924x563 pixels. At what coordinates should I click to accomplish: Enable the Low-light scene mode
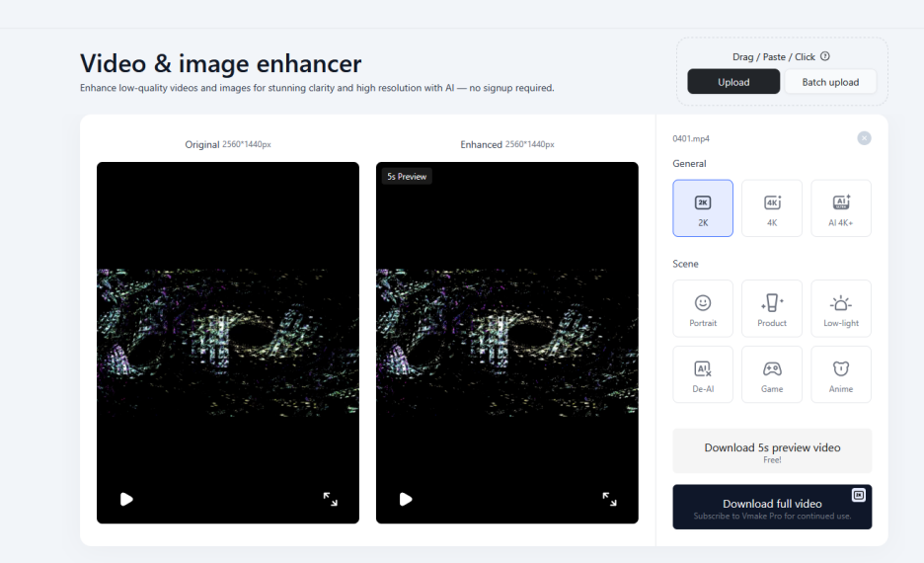coord(841,309)
